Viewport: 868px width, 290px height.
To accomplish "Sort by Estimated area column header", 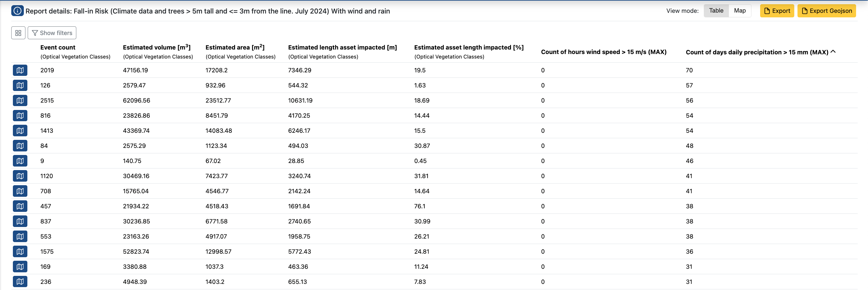I will [234, 48].
